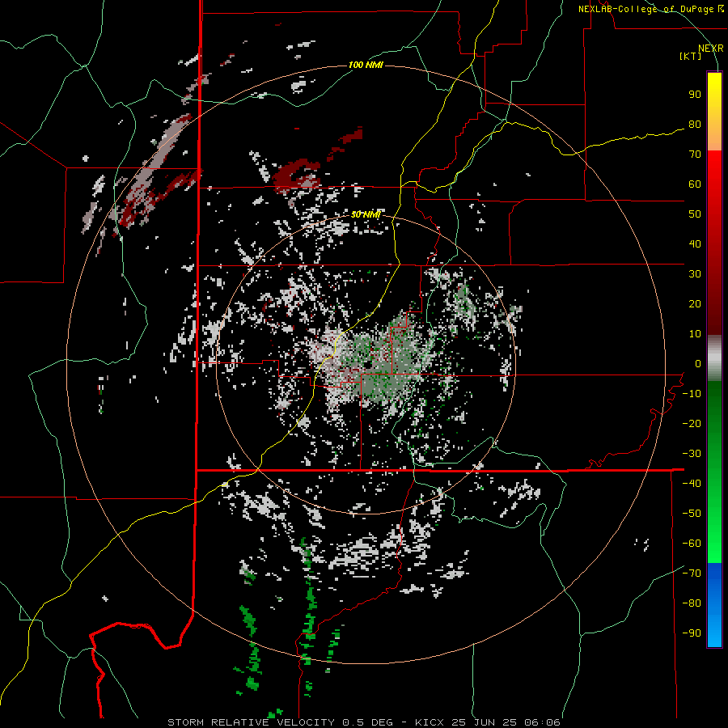Click the -10 value on velocity scale

692,394
